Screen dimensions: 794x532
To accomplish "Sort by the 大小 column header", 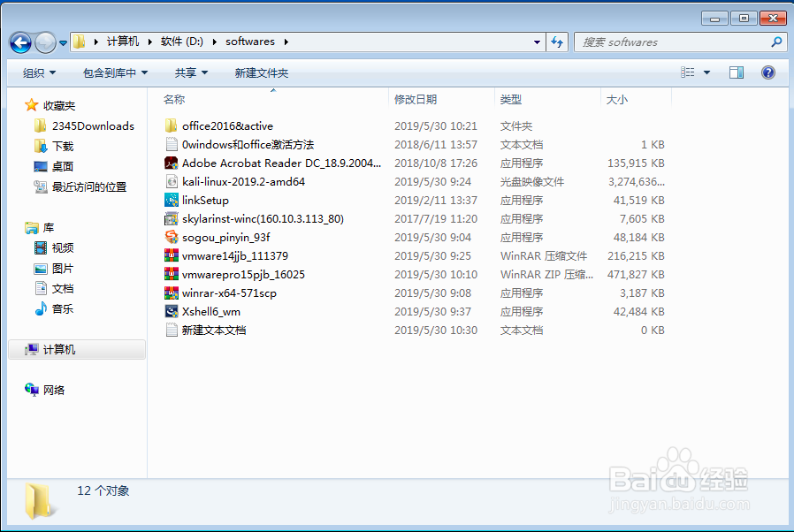I will 617,100.
